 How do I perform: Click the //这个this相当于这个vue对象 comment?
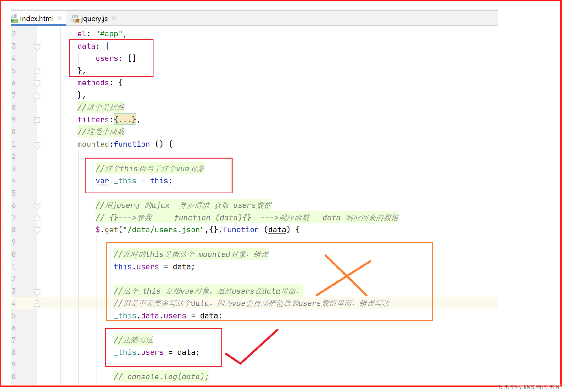tap(150, 168)
